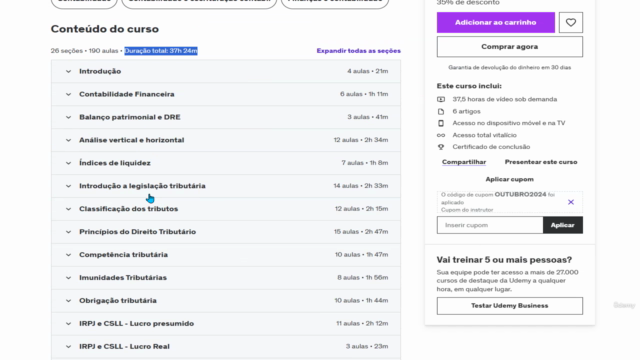Click the video on demand icon

click(441, 99)
